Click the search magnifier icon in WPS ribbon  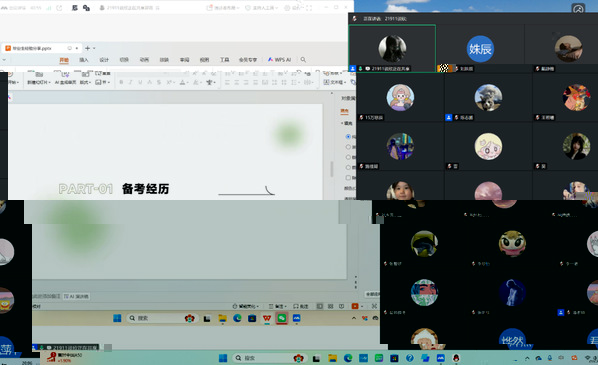pos(303,59)
